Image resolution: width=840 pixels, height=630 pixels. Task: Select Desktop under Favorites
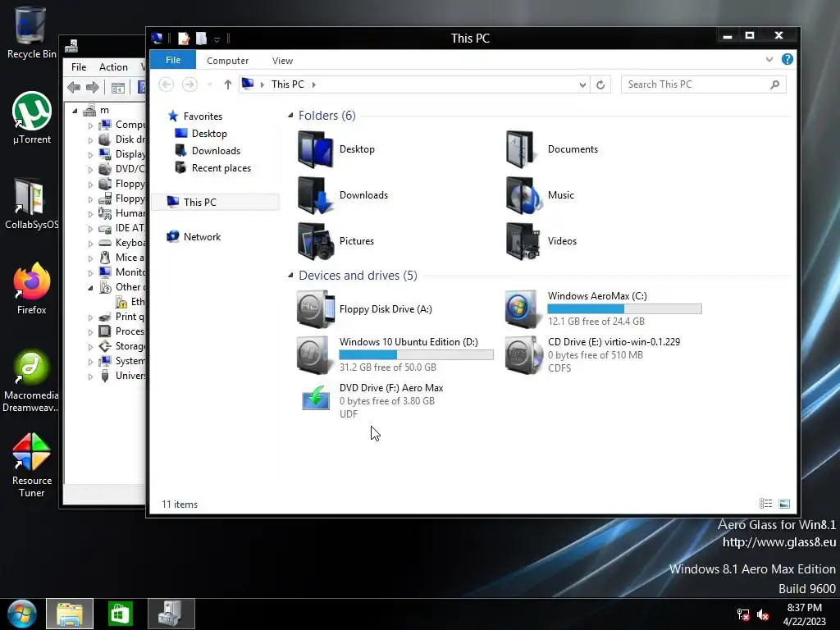tap(209, 134)
